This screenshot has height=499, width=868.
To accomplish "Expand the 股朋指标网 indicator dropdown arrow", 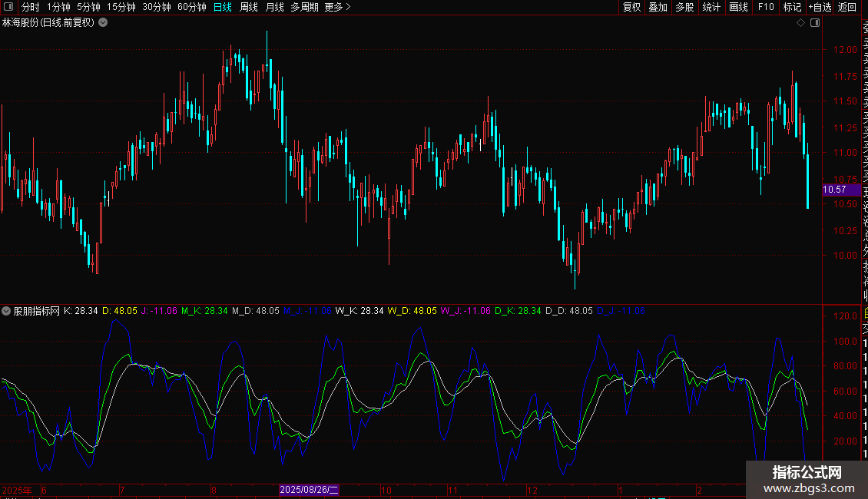I will (7, 312).
